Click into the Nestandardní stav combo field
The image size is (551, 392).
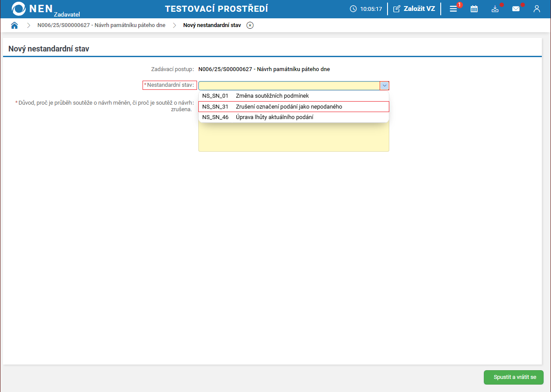click(289, 85)
